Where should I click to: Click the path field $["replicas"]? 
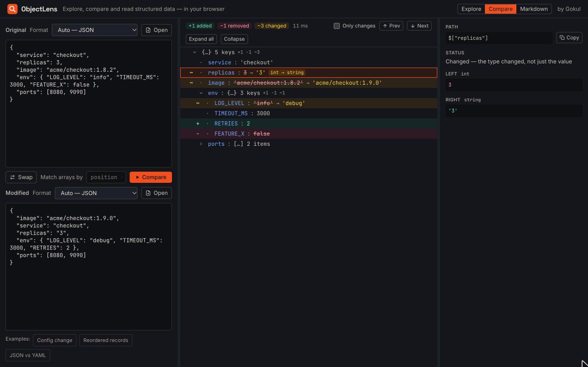(499, 38)
